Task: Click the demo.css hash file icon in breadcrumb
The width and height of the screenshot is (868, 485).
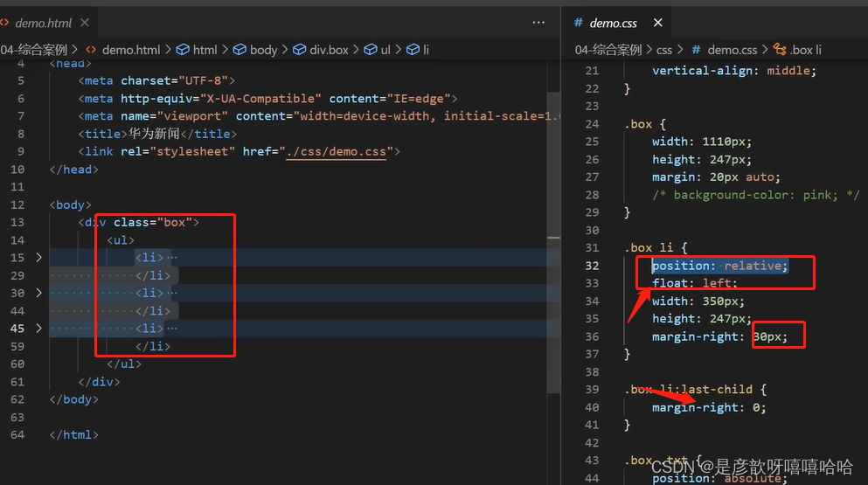Action: point(696,50)
